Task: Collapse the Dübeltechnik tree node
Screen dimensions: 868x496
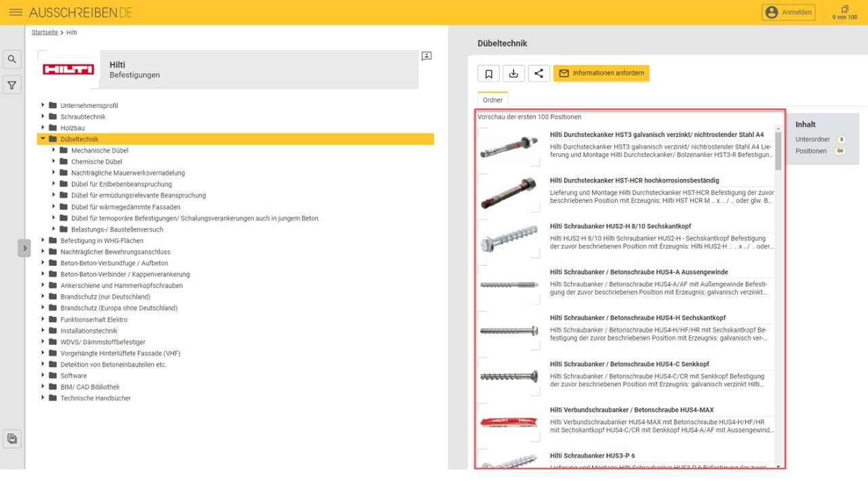Action: click(43, 138)
